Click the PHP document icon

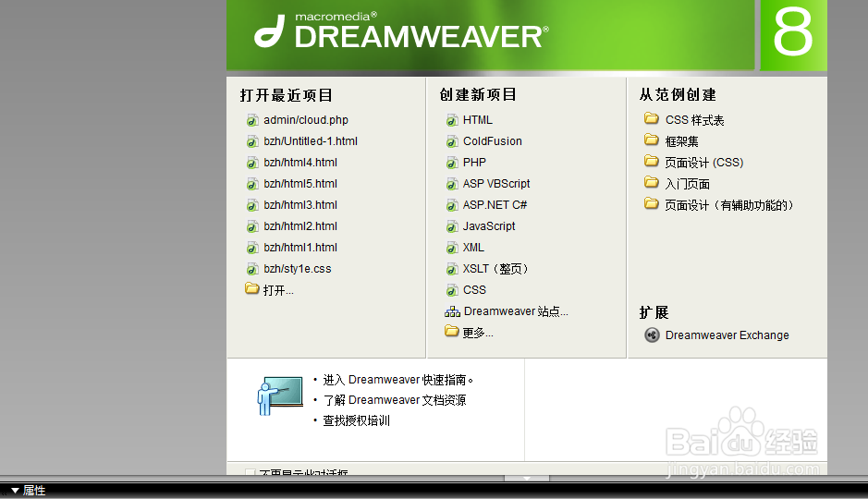click(x=452, y=163)
